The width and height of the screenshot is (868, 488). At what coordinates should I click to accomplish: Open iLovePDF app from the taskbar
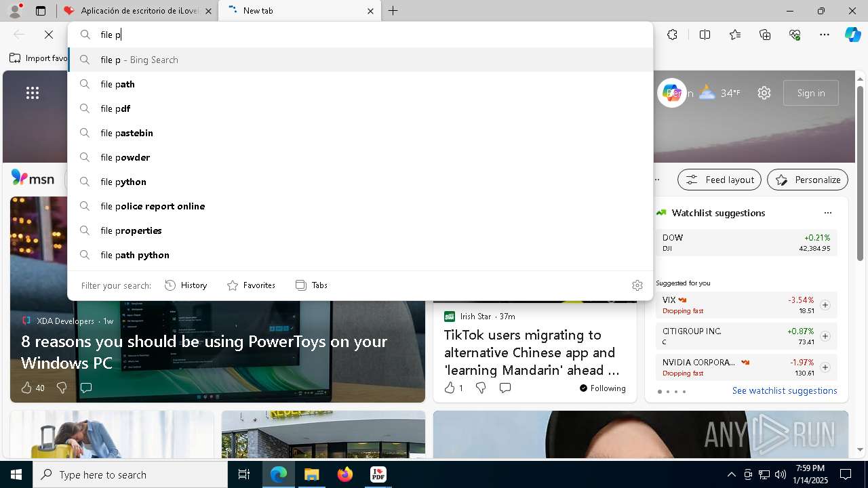coord(378,474)
